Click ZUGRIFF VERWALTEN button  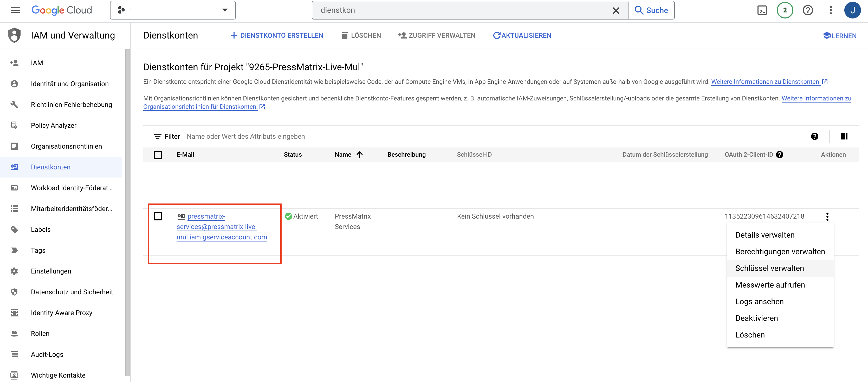[x=437, y=35]
